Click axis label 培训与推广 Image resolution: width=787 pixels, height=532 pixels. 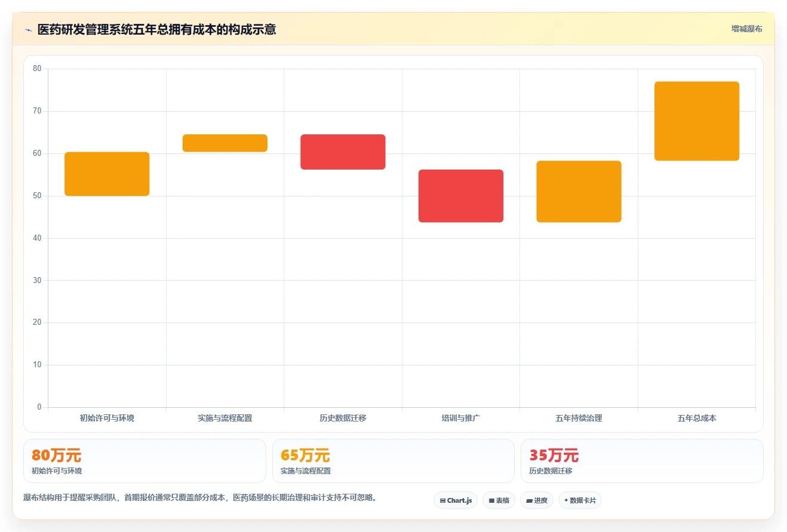[461, 418]
